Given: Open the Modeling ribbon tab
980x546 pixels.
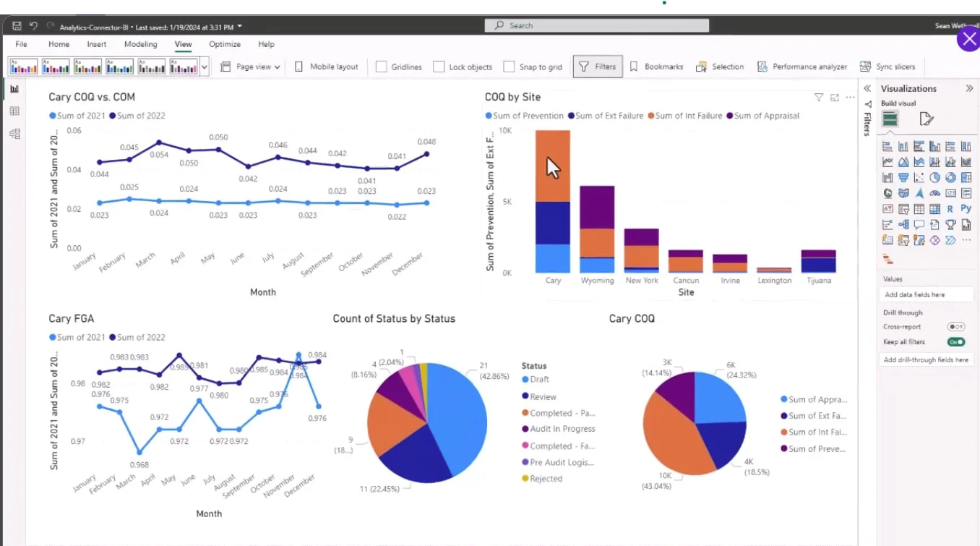Looking at the screenshot, I should coord(140,44).
